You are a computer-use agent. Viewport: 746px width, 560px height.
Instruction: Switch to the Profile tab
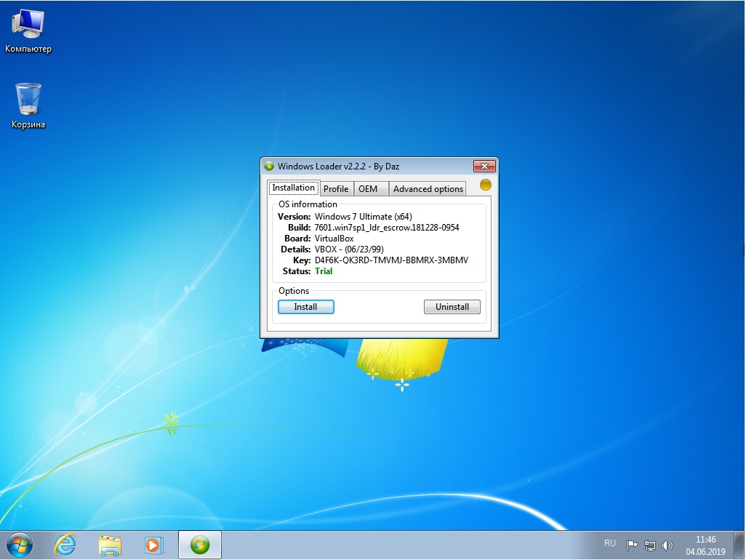336,189
